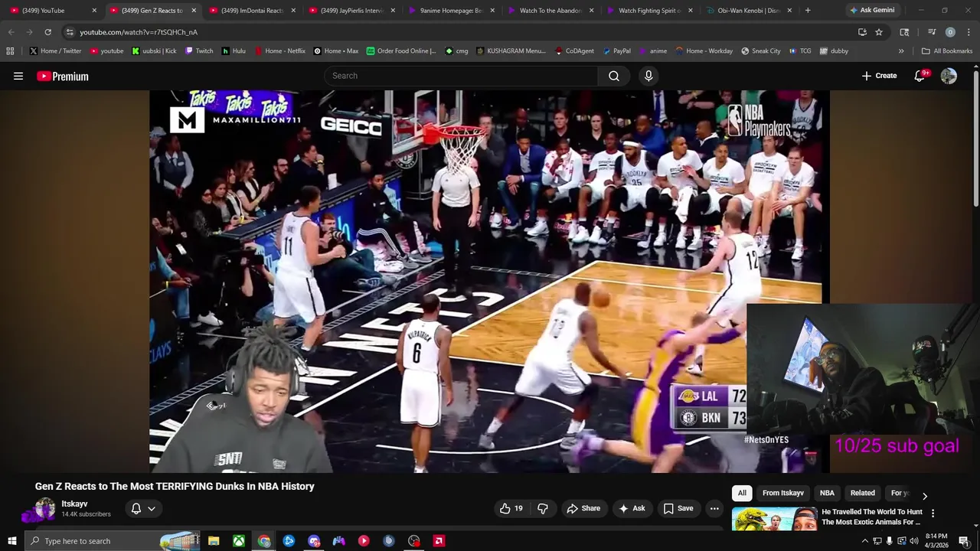Open the Chrome profile avatar in the toolbar
This screenshot has width=980, height=551.
pyautogui.click(x=950, y=32)
